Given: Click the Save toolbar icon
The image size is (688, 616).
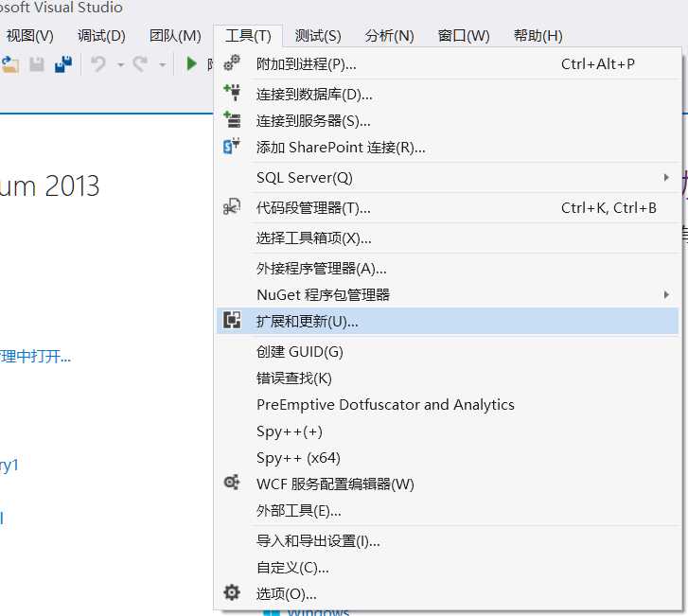Looking at the screenshot, I should pyautogui.click(x=37, y=64).
